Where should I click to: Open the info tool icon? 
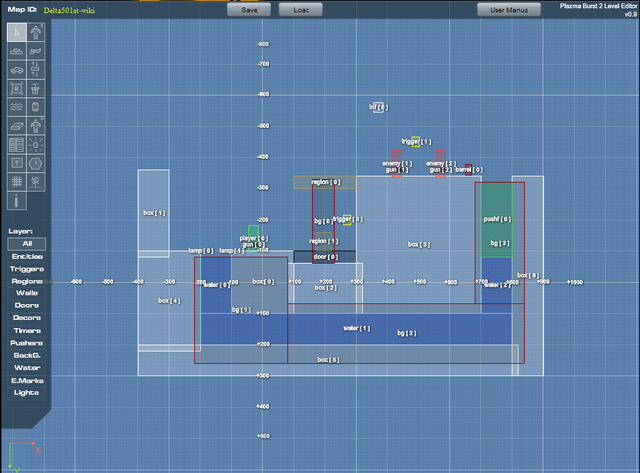coord(17,201)
